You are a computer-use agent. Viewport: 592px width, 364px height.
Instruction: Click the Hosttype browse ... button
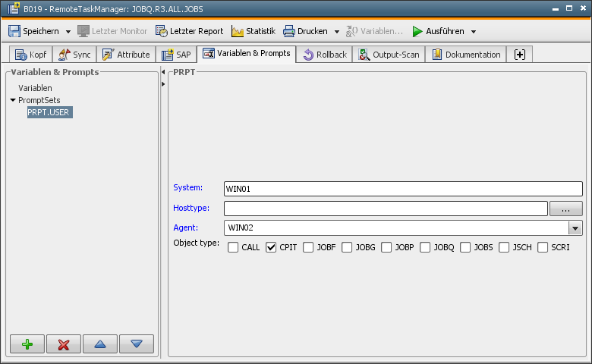pyautogui.click(x=565, y=209)
